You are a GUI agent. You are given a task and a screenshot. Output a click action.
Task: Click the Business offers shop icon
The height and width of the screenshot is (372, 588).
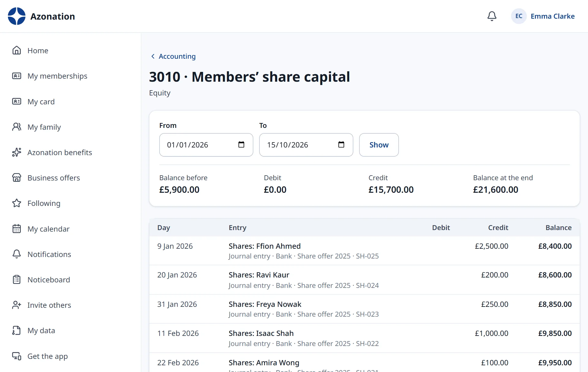[17, 178]
